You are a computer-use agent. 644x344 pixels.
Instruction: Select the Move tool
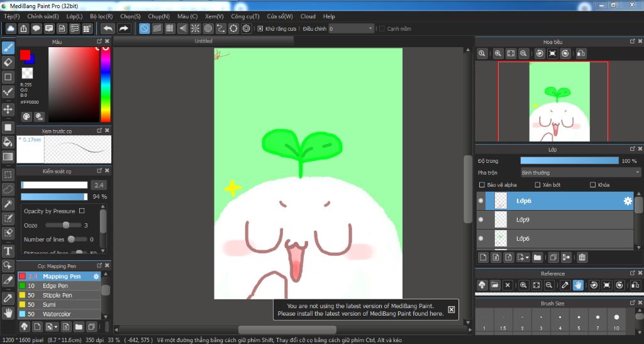tap(8, 109)
